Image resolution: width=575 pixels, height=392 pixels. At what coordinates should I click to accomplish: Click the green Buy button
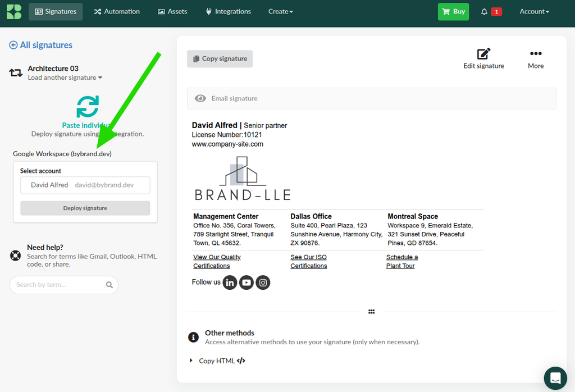(x=453, y=11)
